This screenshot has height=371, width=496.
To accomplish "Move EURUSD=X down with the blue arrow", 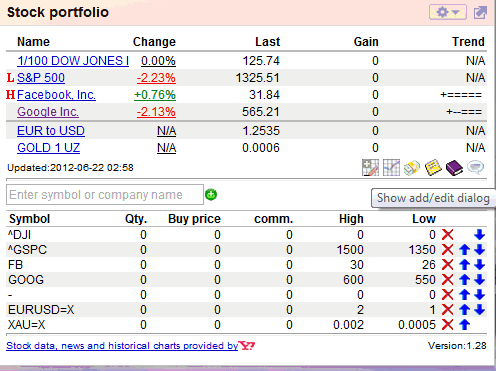I will 480,310.
